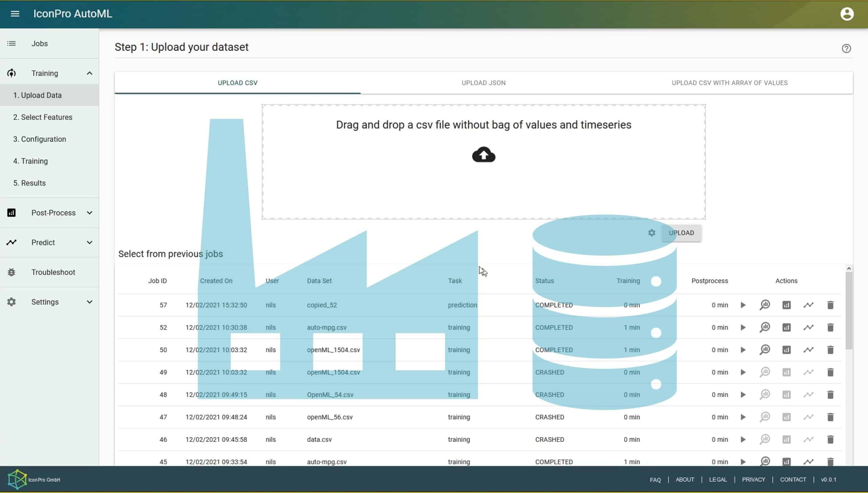Switch to the Upload JSON tab
868x493 pixels.
(483, 83)
